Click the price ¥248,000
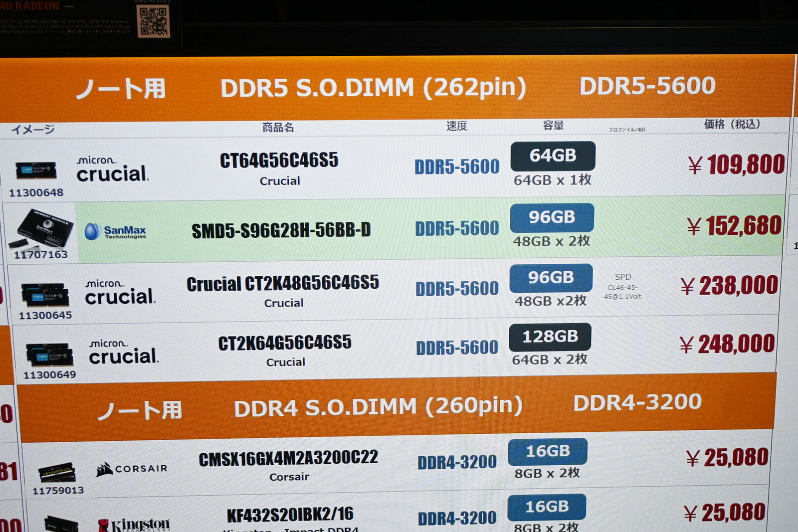The height and width of the screenshot is (532, 798). pyautogui.click(x=727, y=344)
